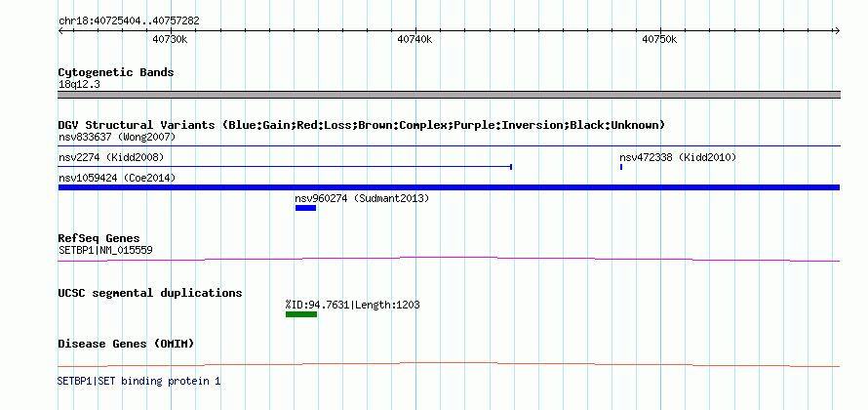Click the magenta SETBP1 RefSeq gene line

[449, 259]
